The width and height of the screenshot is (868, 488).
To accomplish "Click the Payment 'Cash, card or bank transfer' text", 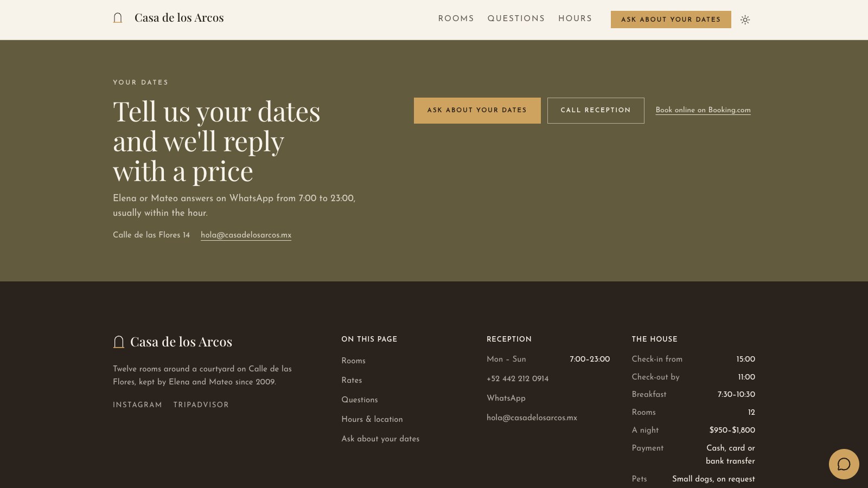I will (730, 454).
